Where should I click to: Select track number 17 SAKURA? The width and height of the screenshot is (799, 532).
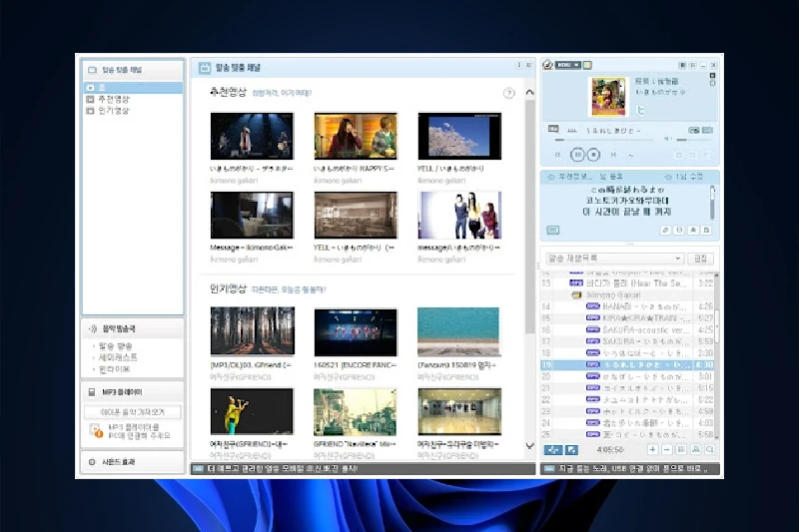pos(627,341)
